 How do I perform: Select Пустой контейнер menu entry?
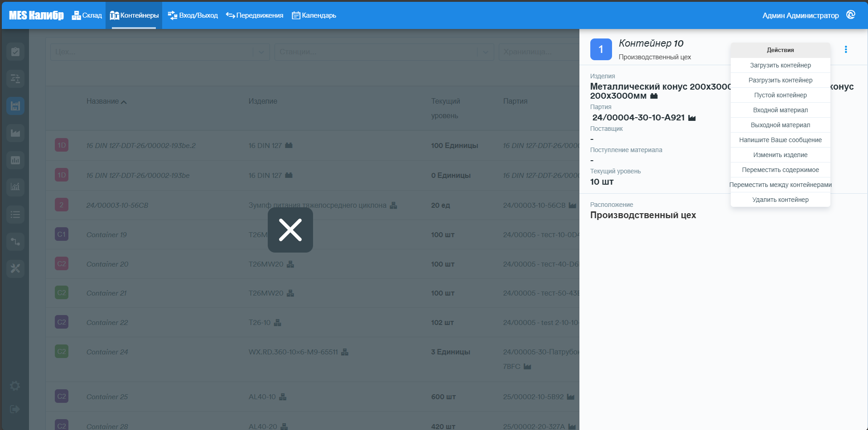pos(781,95)
